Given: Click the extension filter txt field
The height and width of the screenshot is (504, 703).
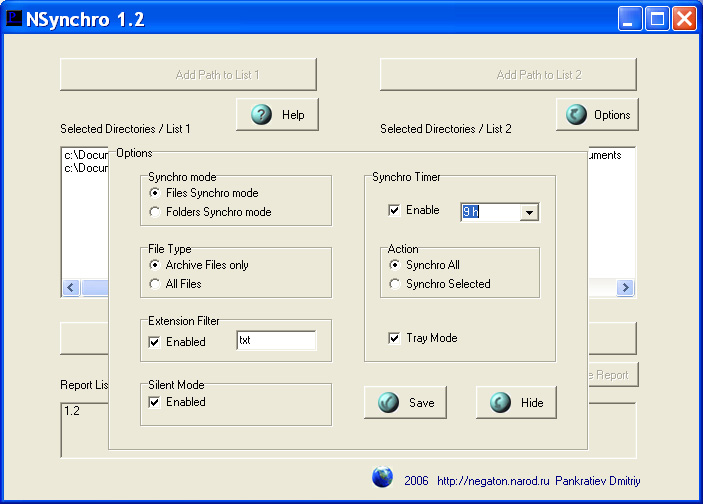Looking at the screenshot, I should (276, 340).
